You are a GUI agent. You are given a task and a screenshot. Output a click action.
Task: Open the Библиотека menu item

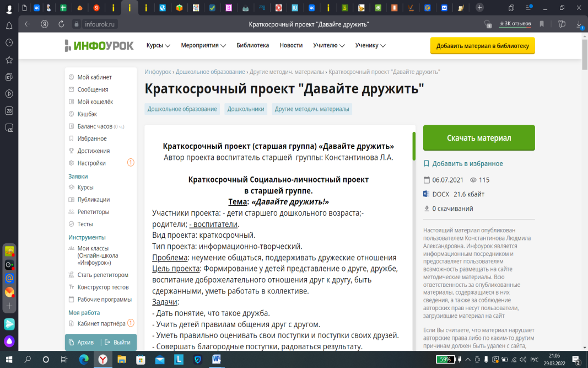[x=252, y=46]
